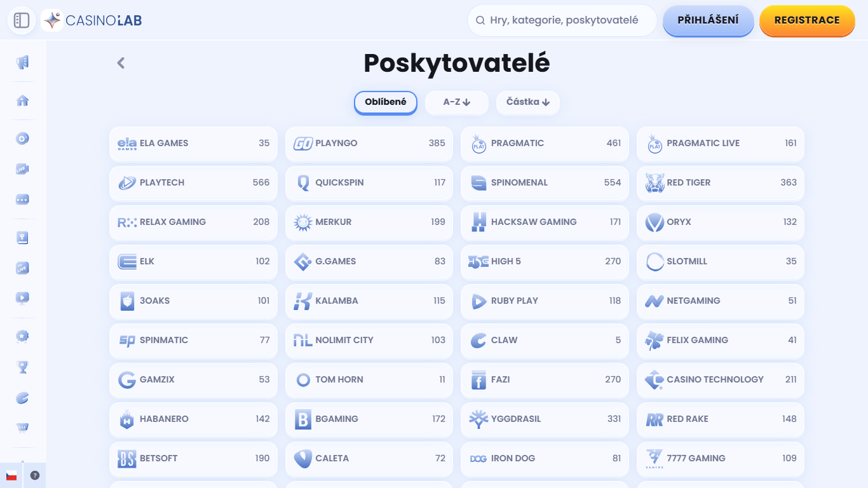Image resolution: width=868 pixels, height=488 pixels.
Task: Sort providers by A-Z
Action: click(457, 102)
